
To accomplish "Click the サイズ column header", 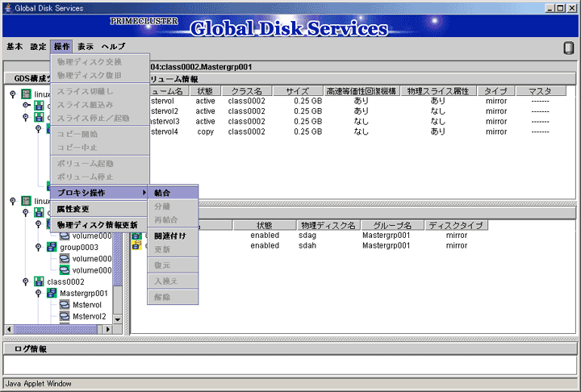I will 298,91.
